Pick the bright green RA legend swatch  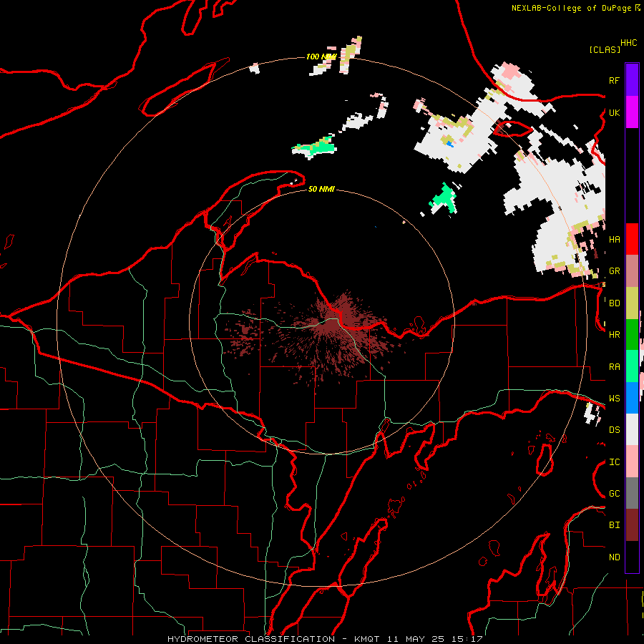pos(632,366)
